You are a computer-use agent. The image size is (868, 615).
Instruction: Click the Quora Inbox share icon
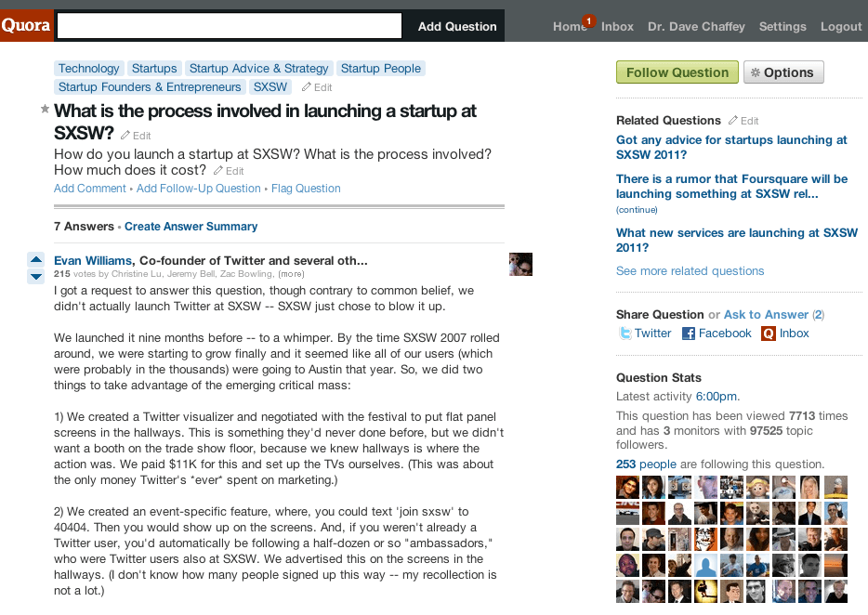(769, 334)
